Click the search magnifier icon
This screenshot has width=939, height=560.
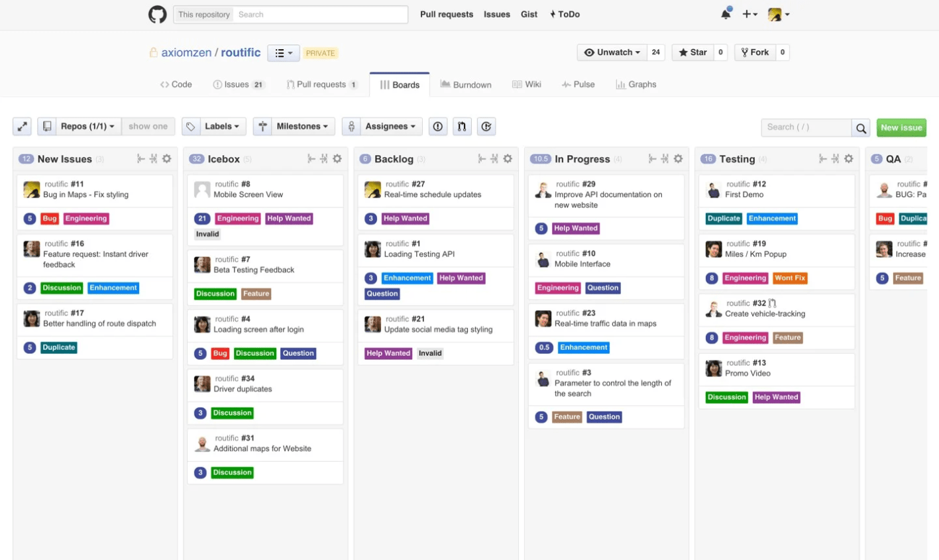click(x=861, y=128)
